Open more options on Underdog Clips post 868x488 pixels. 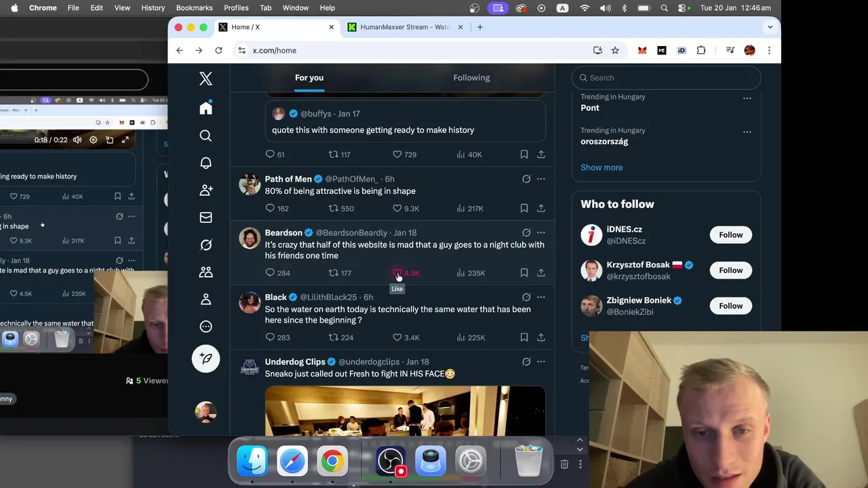pyautogui.click(x=541, y=361)
